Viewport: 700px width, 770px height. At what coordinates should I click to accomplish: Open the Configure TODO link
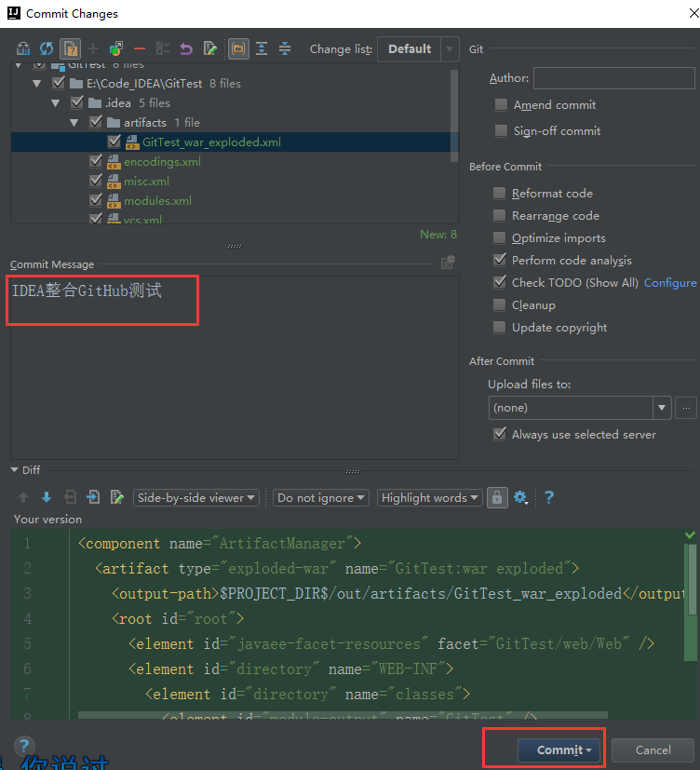click(x=670, y=282)
